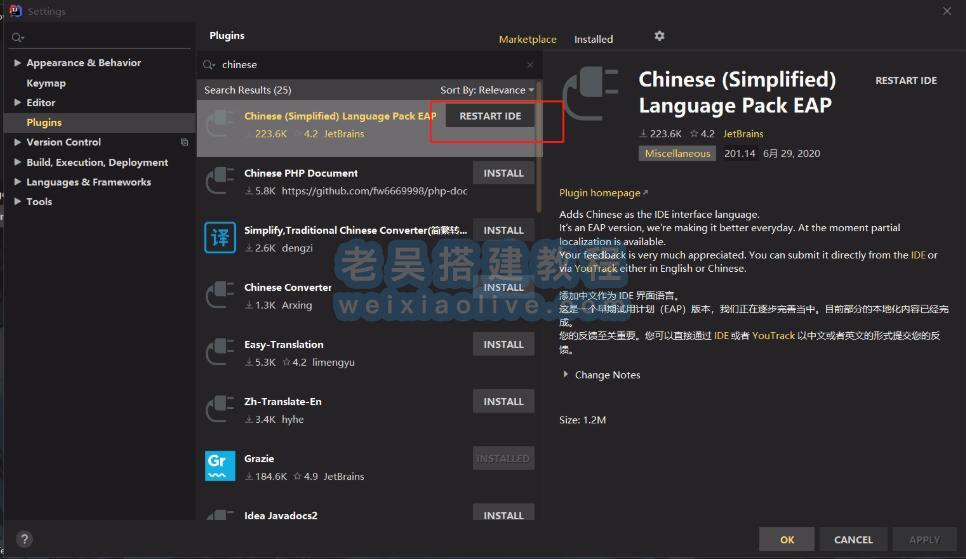Install the Idea Javadocs2 plugin
This screenshot has width=966, height=559.
tap(503, 513)
